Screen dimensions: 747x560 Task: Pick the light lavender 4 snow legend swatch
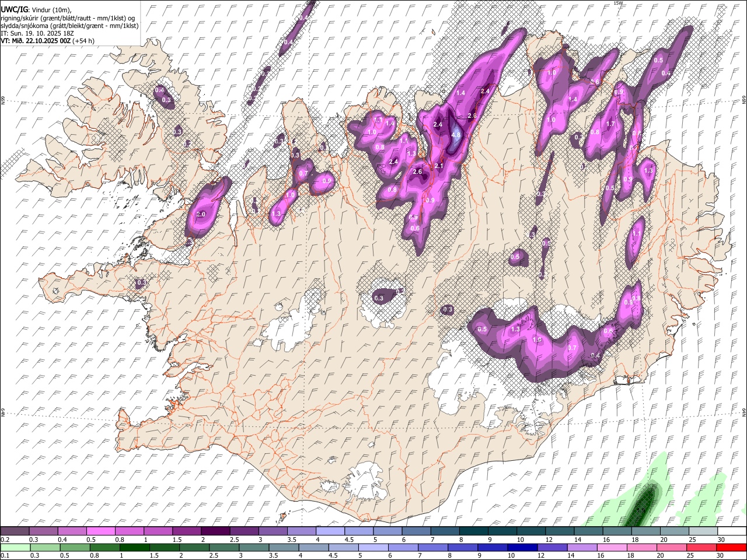point(330,531)
